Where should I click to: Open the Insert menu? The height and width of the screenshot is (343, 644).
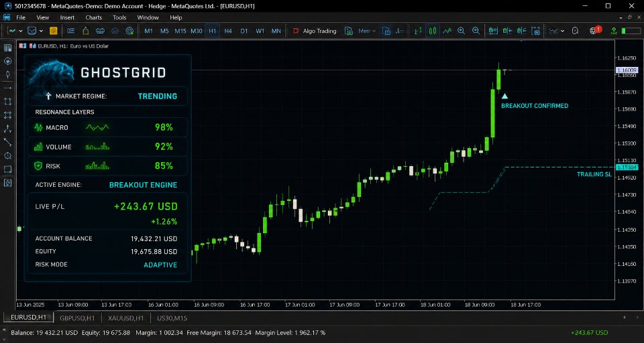tap(67, 17)
